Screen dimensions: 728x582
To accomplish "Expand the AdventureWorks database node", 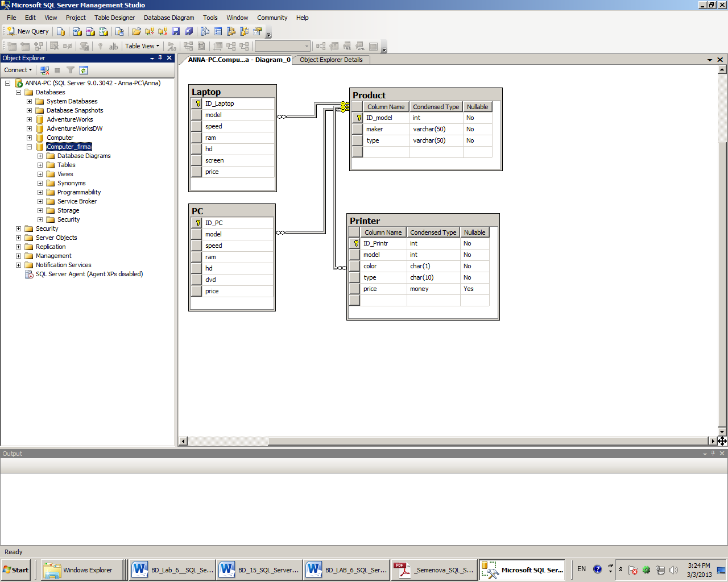I will 29,119.
